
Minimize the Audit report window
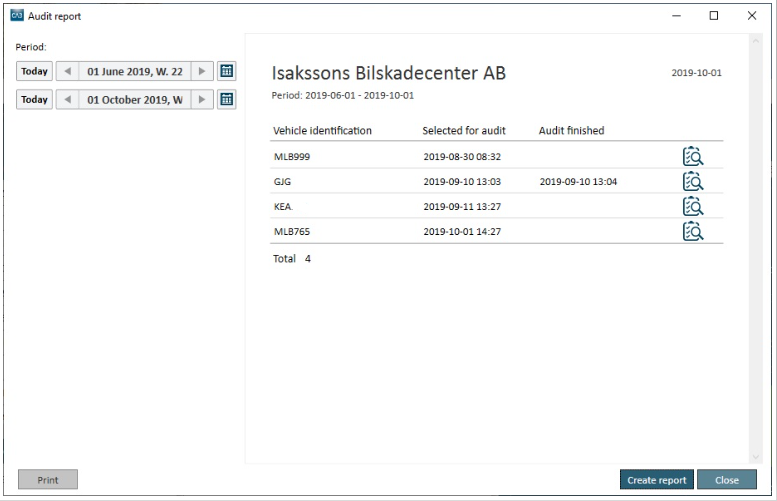[x=676, y=16]
